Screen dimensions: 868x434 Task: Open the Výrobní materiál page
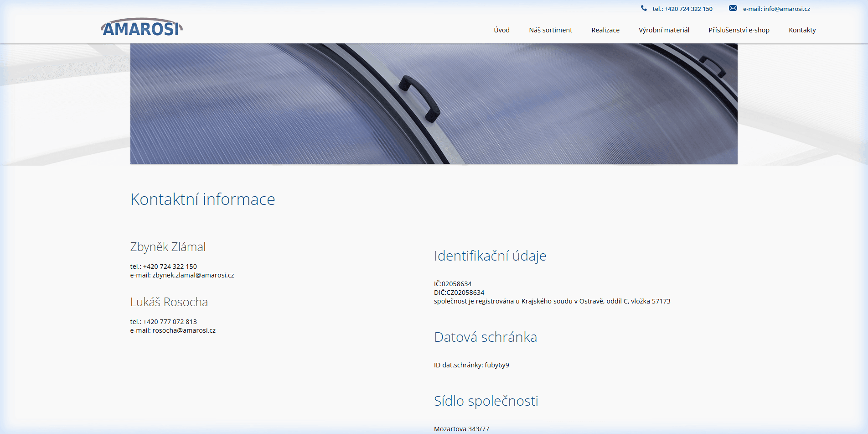tap(664, 30)
